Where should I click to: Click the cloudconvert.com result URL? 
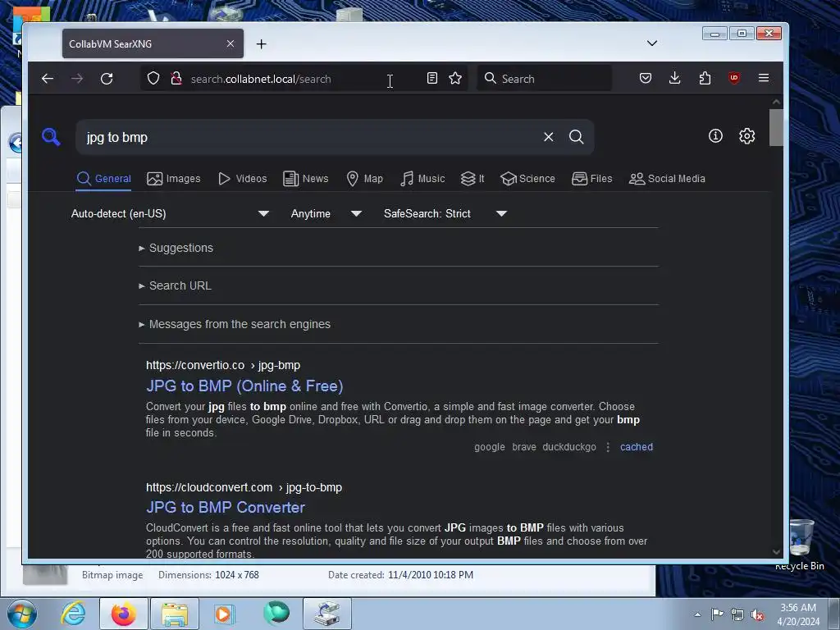coord(244,487)
